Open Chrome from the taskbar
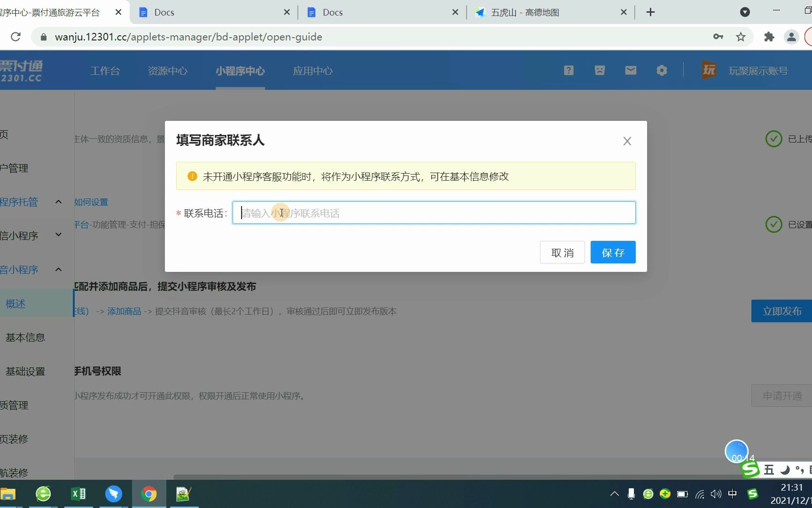Screen dimensions: 812x508 point(149,494)
